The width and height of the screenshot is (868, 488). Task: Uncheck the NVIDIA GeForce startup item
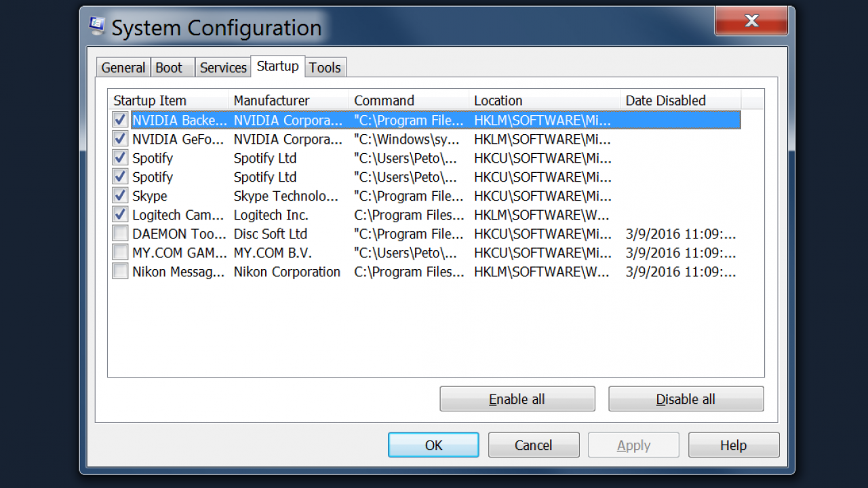[x=120, y=139]
